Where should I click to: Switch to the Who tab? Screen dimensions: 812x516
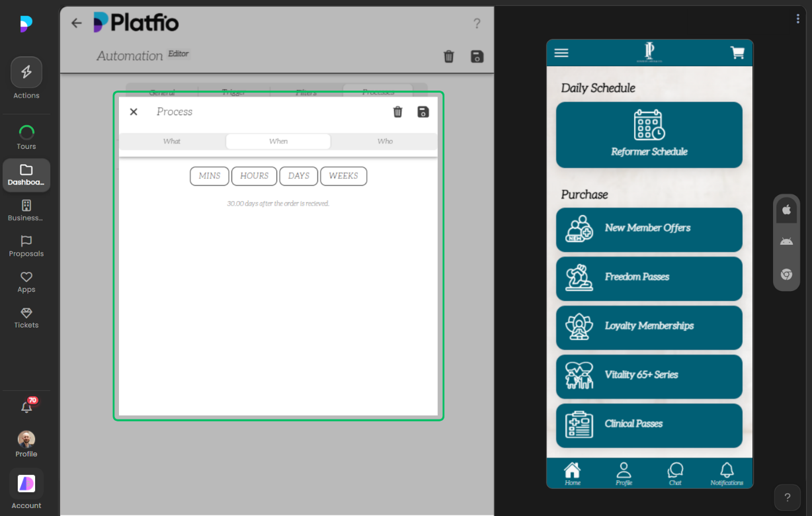click(x=385, y=142)
